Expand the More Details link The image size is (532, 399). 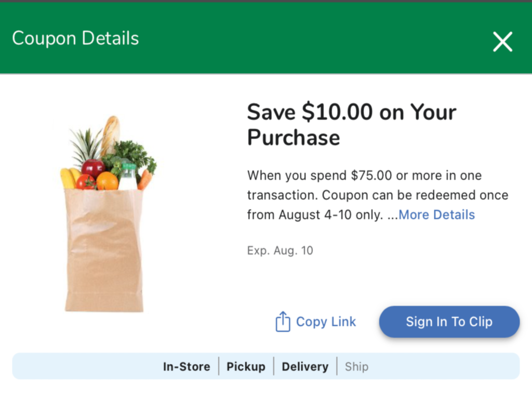(x=436, y=215)
